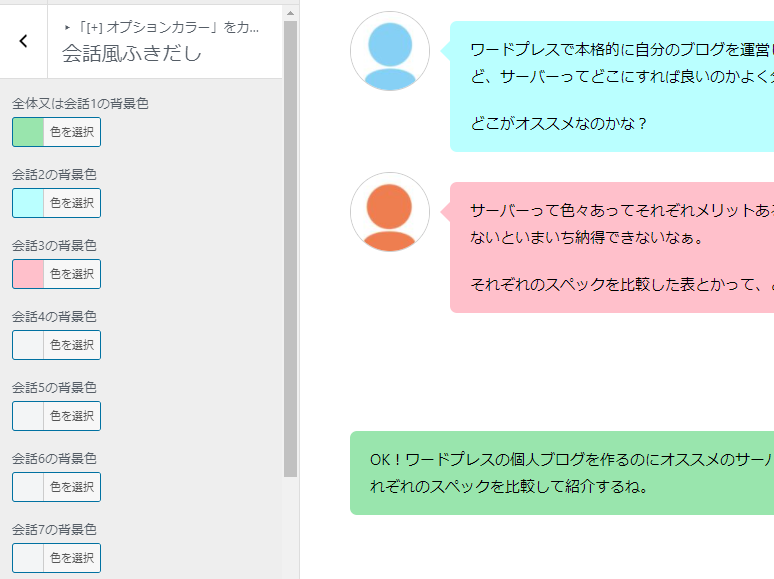The height and width of the screenshot is (579, 774).
Task: Open the empty swatch for 会話6の背景色
Action: point(28,487)
